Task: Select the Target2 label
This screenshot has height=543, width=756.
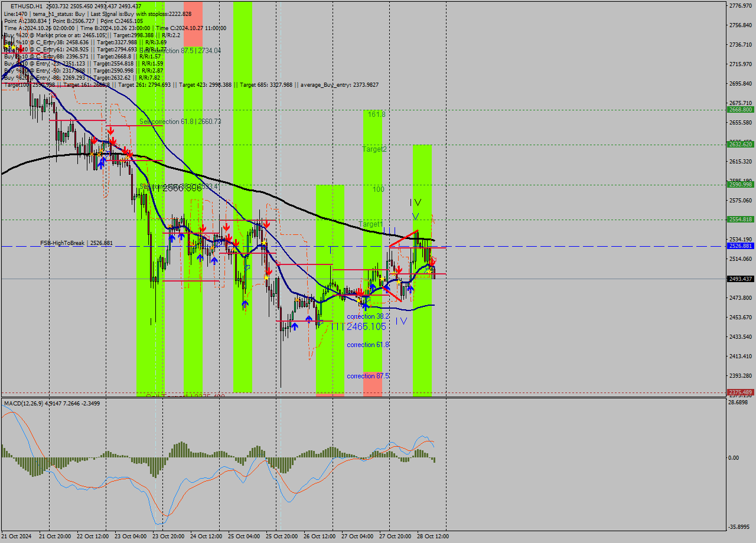Action: tap(374, 149)
